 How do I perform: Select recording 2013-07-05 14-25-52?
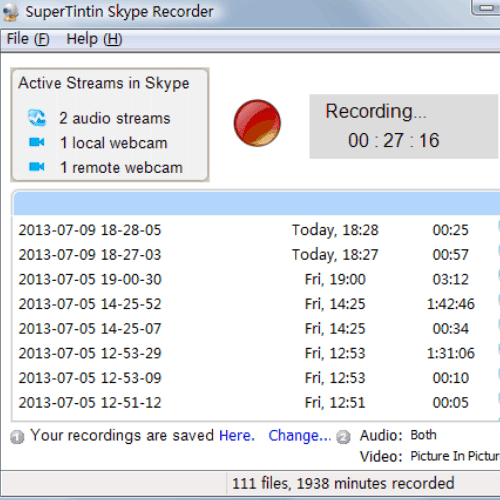(x=90, y=304)
